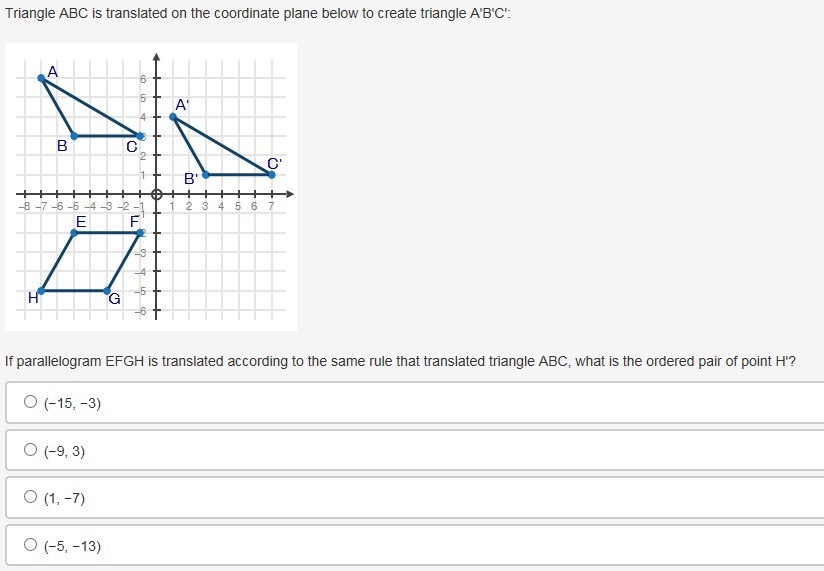Click vertex H of the parallelogram
Viewport: 824px width, 571px height.
click(42, 290)
